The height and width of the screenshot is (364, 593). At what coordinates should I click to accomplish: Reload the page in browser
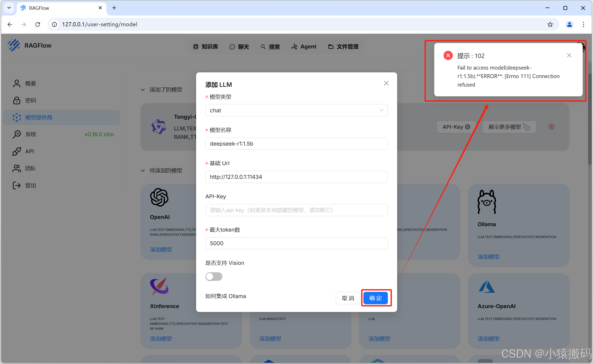coord(38,24)
